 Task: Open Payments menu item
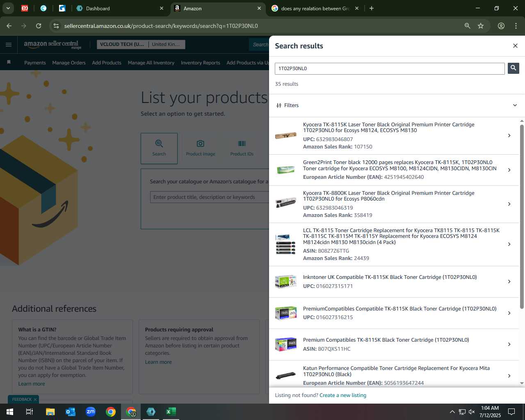[x=35, y=63]
